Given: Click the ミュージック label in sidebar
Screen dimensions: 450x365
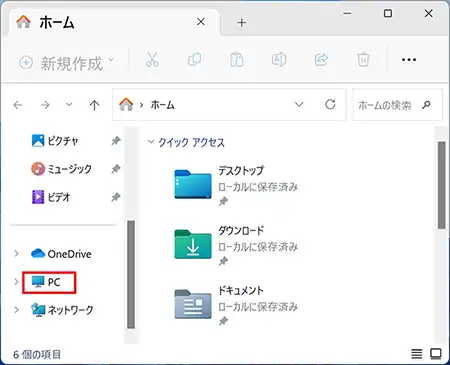Looking at the screenshot, I should (x=69, y=169).
